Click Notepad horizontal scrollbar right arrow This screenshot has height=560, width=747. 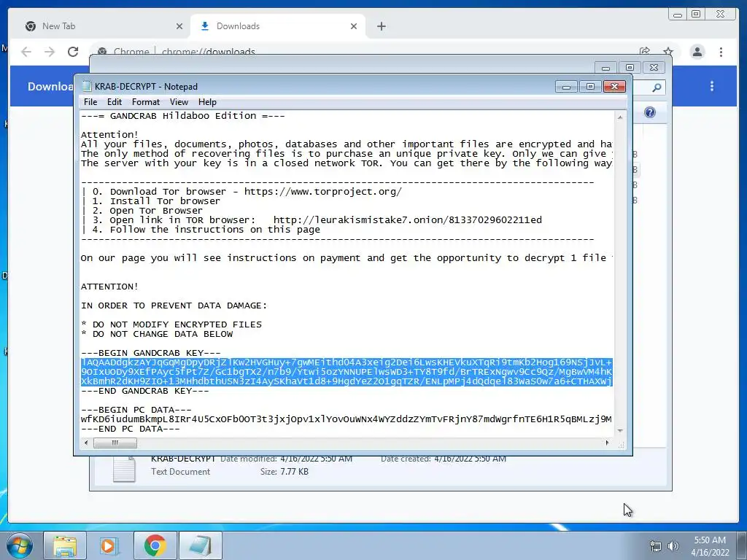(x=607, y=443)
